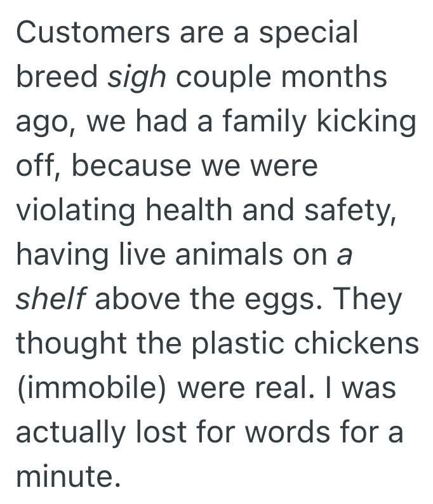Click the italic word 'sigh'
433x504 pixels.
click(x=138, y=77)
